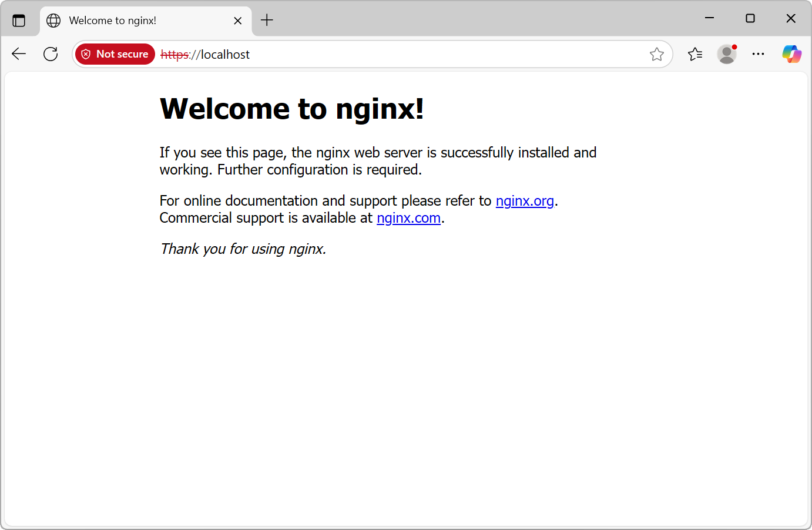
Task: Select the Welcome to nginx! tab
Action: point(146,21)
